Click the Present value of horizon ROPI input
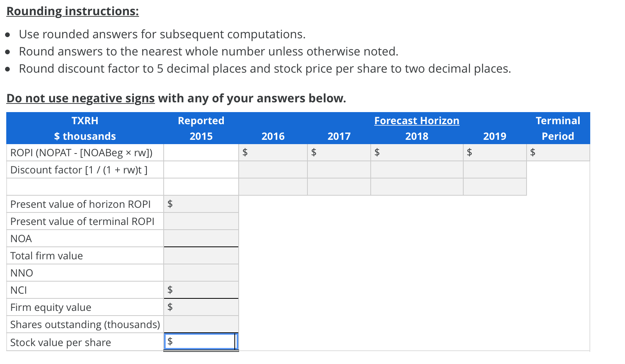625x364 pixels. coord(201,204)
